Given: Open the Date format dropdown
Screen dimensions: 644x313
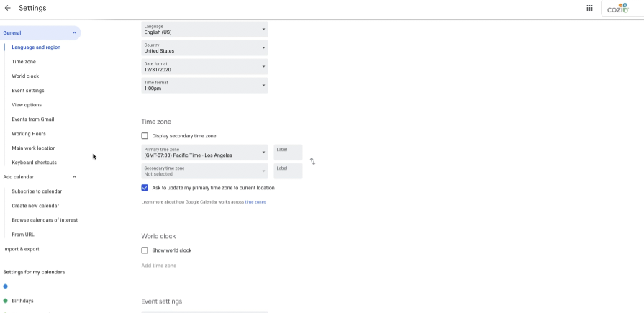Looking at the screenshot, I should pyautogui.click(x=204, y=66).
